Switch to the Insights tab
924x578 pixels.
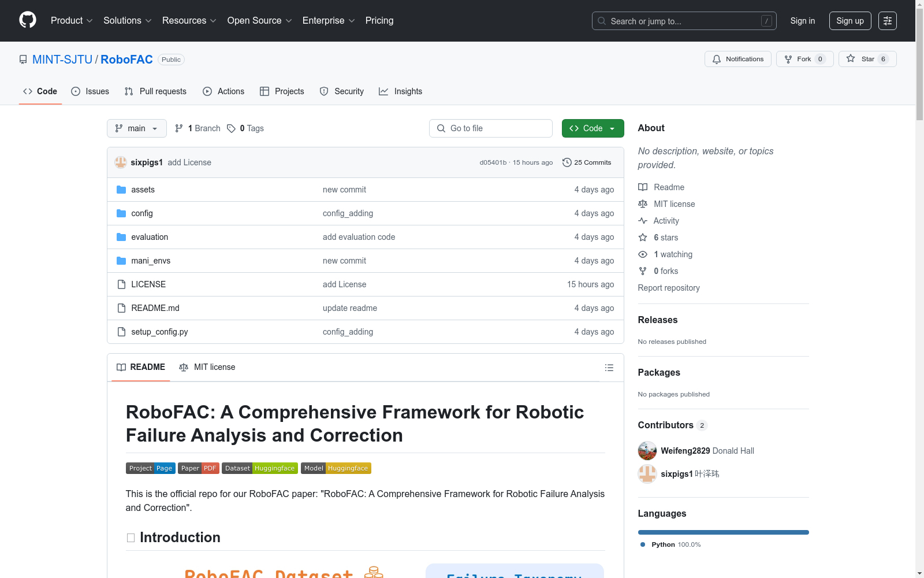401,91
